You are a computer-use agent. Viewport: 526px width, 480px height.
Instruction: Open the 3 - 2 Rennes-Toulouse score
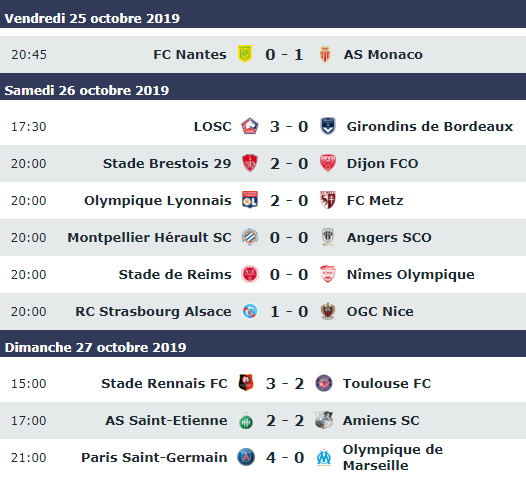coord(285,383)
